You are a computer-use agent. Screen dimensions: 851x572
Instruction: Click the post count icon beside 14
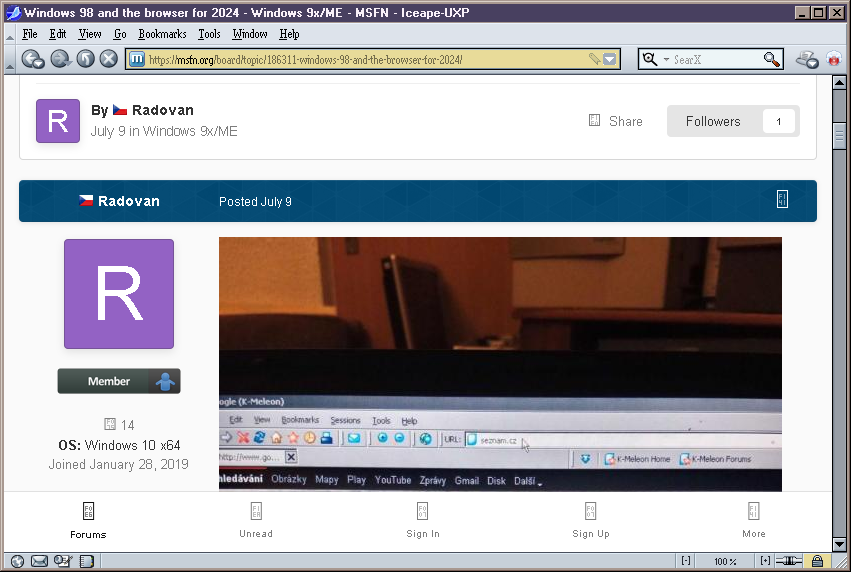pyautogui.click(x=110, y=424)
